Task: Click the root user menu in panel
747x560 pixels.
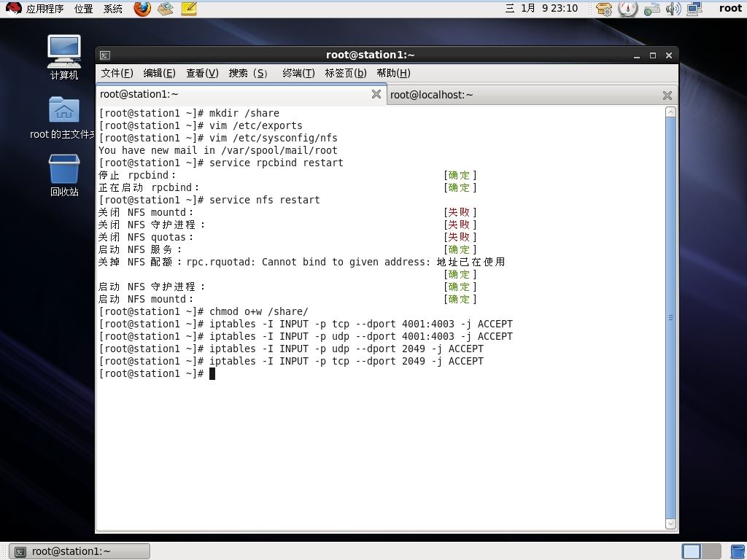Action: 730,8
